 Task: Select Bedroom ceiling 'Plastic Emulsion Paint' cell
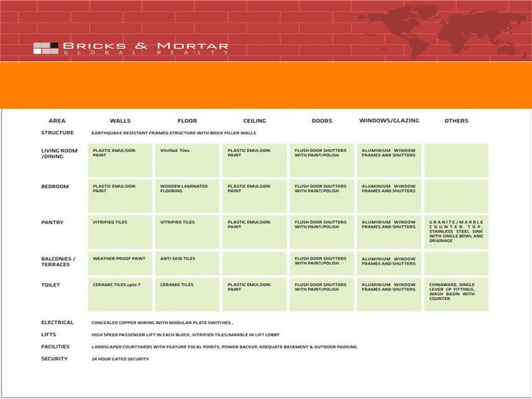click(254, 196)
